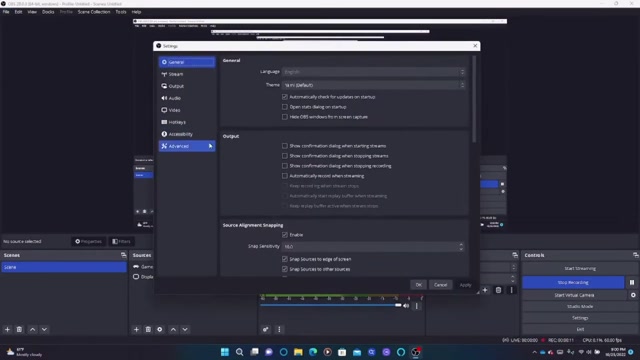
Task: Open the Advanced settings section
Action: (x=187, y=146)
